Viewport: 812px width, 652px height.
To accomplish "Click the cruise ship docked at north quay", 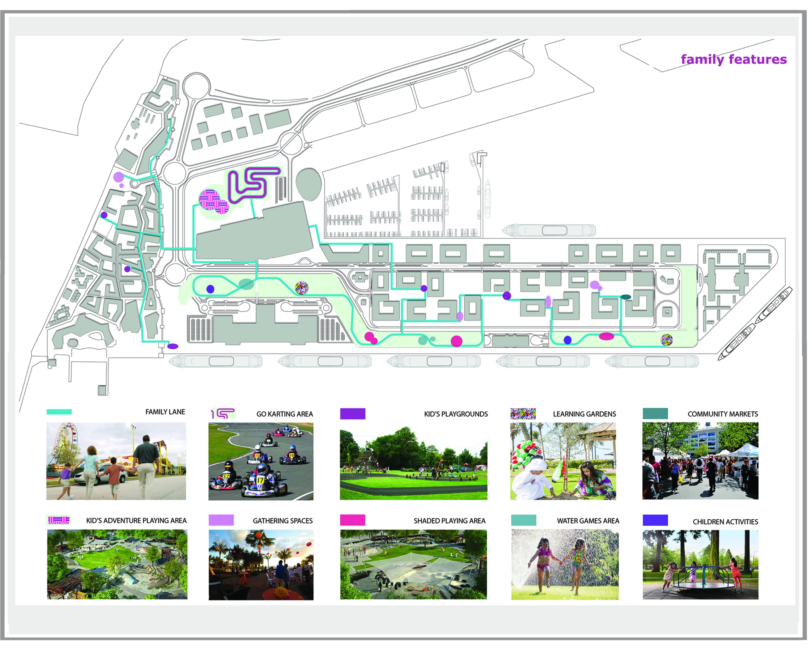I will click(x=549, y=230).
